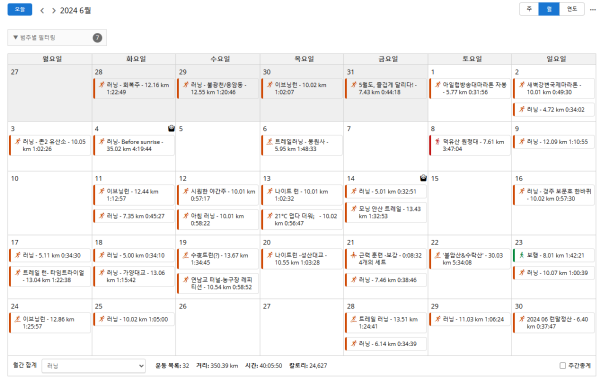The width and height of the screenshot is (600, 381).
Task: Click the green walking icon on June 23
Action: (x=522, y=255)
